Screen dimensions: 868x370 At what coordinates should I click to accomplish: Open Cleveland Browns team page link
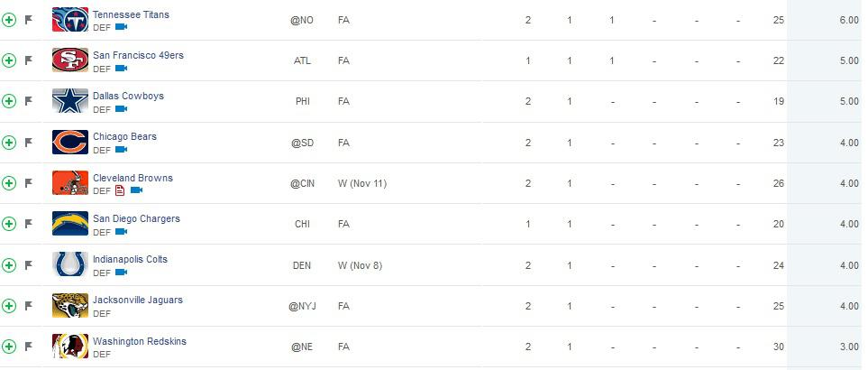[x=132, y=178]
